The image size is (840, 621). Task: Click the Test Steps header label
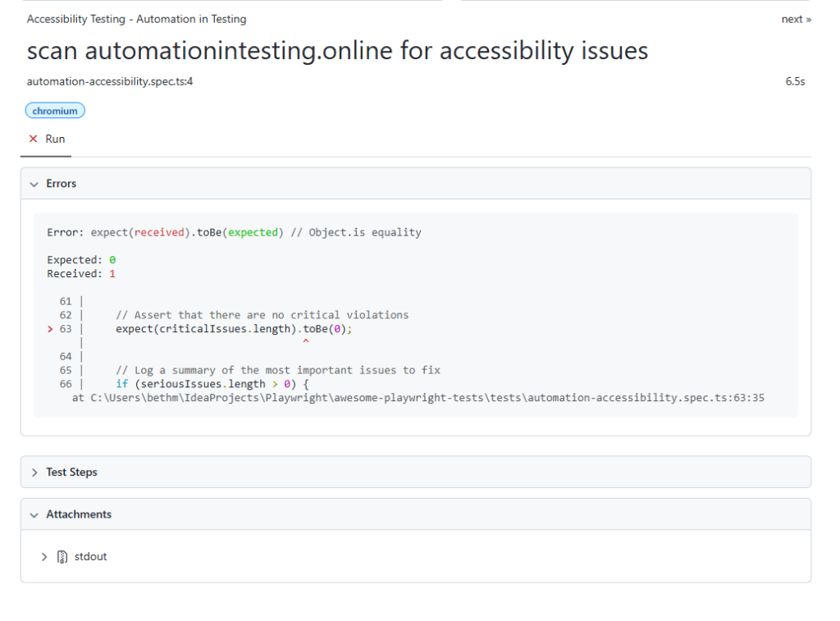(x=71, y=473)
